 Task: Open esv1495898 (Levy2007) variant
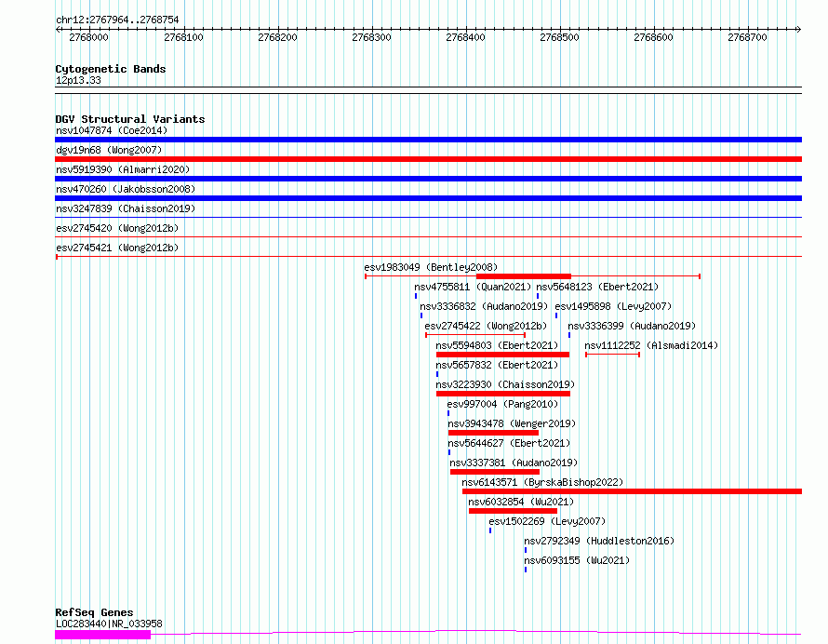(x=613, y=306)
